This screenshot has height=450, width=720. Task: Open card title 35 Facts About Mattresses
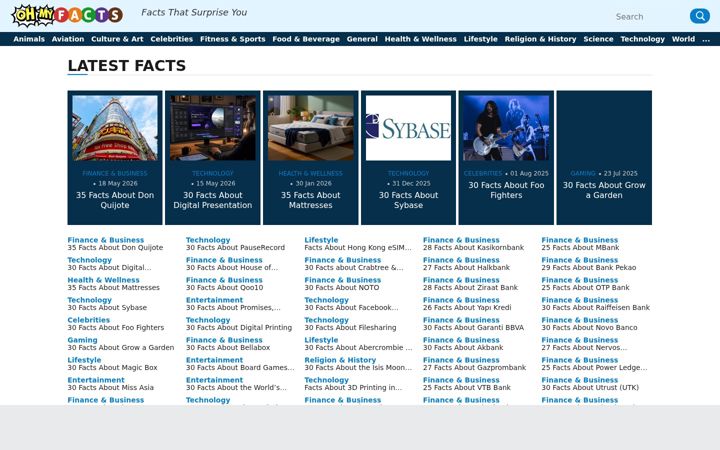(x=310, y=200)
